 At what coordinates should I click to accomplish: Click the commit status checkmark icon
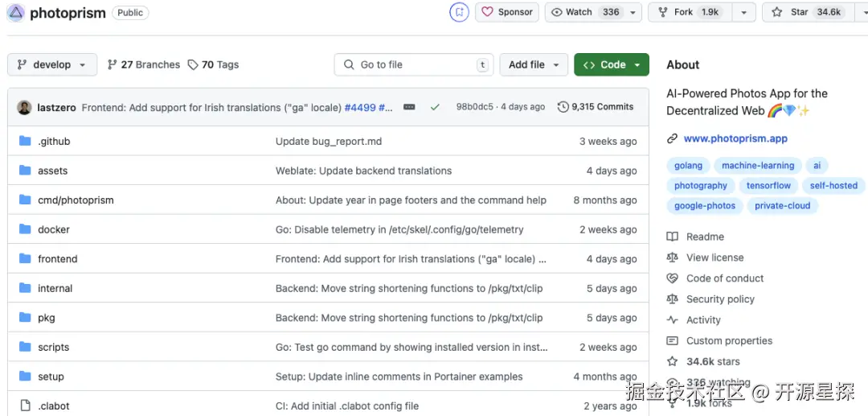435,107
